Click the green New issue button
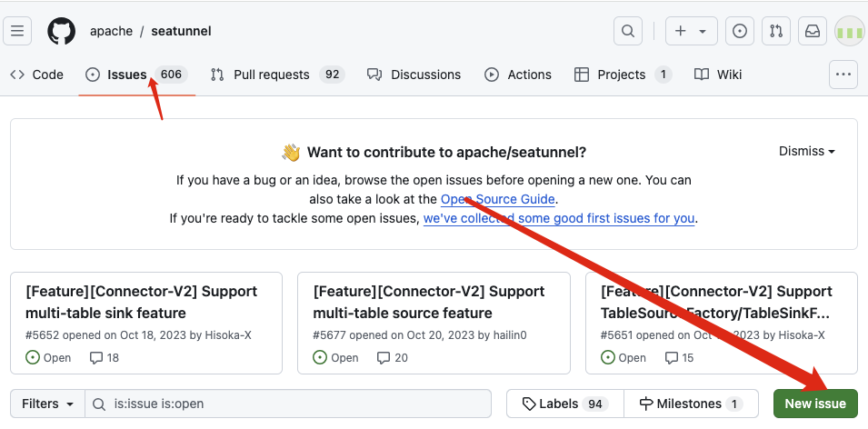This screenshot has width=868, height=429. point(815,404)
